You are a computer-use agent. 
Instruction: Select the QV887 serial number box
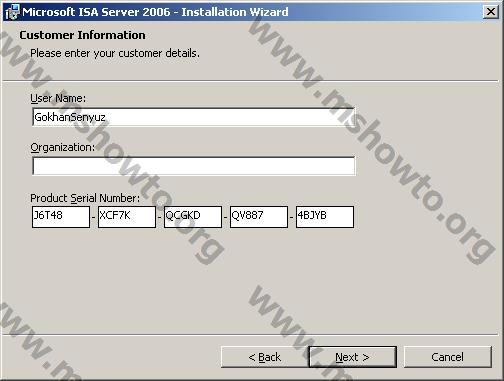tap(259, 217)
